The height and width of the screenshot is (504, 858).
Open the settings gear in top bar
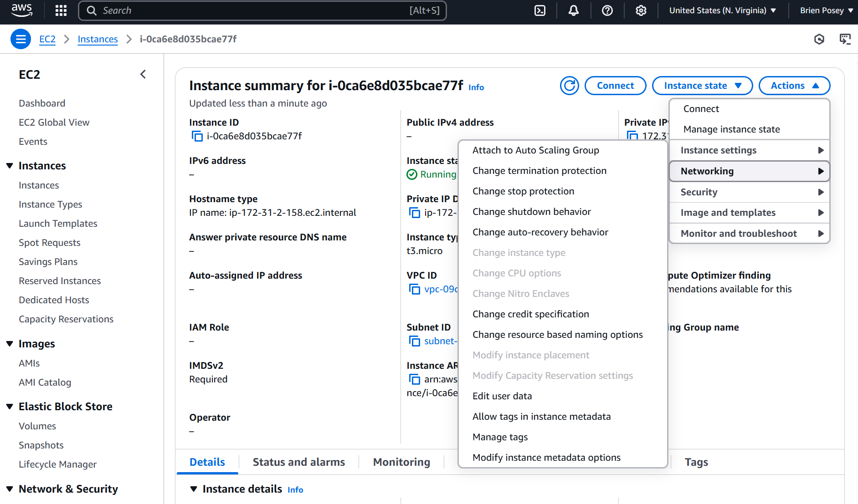[641, 10]
